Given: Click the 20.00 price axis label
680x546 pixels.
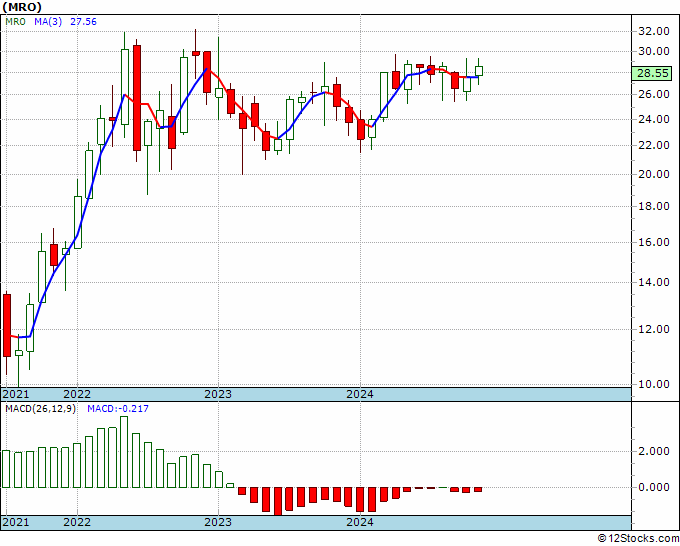Looking at the screenshot, I should tap(653, 174).
